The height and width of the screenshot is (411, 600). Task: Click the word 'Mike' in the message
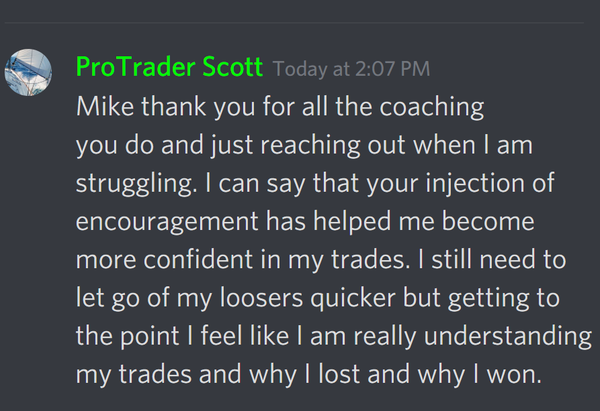tap(105, 105)
